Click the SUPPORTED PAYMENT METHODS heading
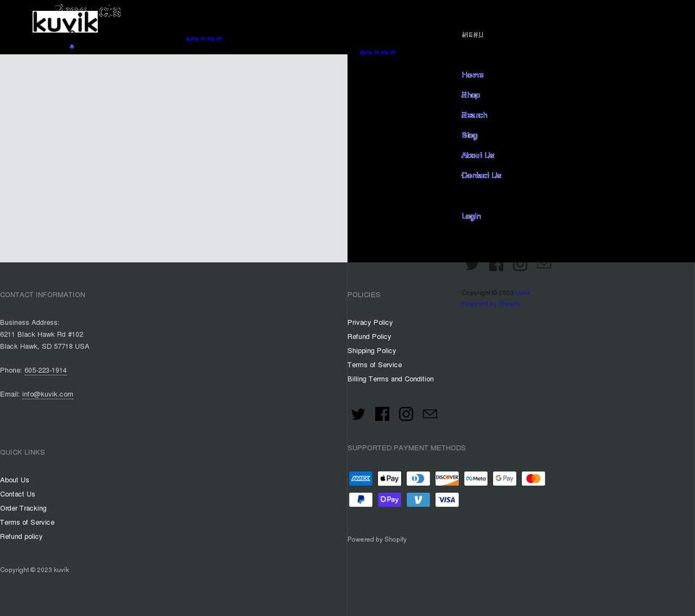The image size is (695, 616). (x=406, y=448)
